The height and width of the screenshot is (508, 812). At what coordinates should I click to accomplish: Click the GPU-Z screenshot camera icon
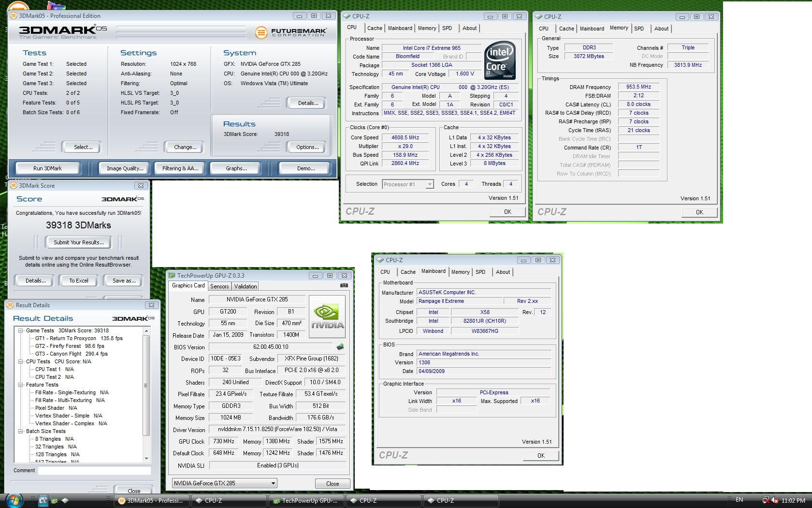click(344, 285)
